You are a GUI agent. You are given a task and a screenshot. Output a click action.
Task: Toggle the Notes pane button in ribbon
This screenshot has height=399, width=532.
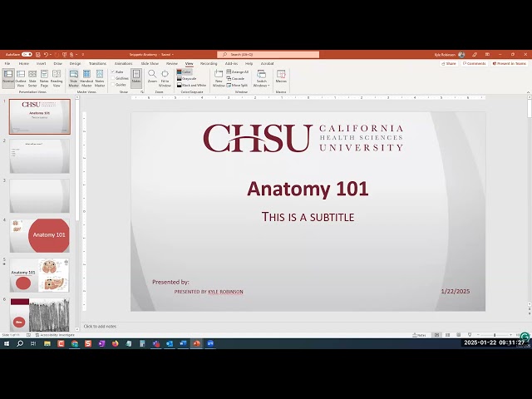pyautogui.click(x=136, y=78)
